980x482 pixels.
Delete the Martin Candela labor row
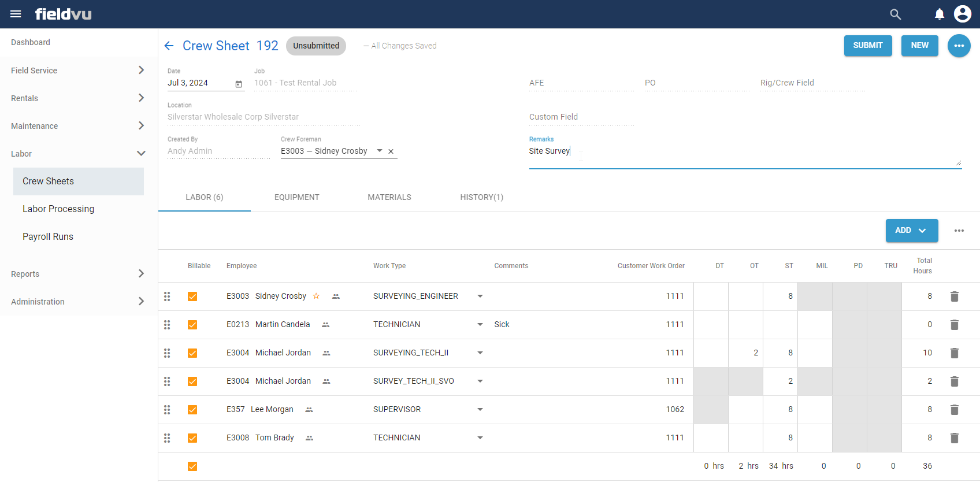coord(954,325)
